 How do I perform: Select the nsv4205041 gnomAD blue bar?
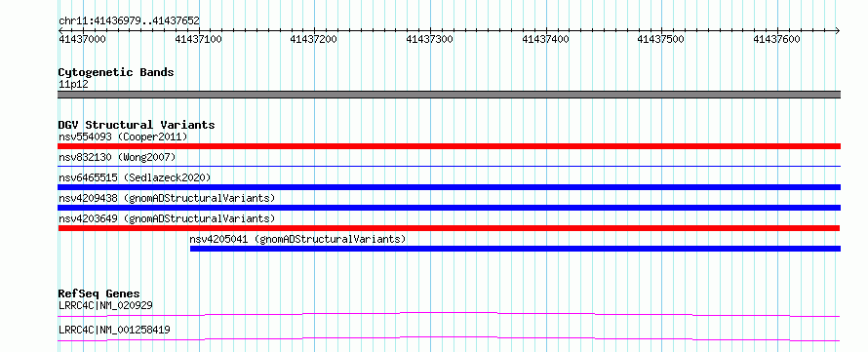click(515, 249)
